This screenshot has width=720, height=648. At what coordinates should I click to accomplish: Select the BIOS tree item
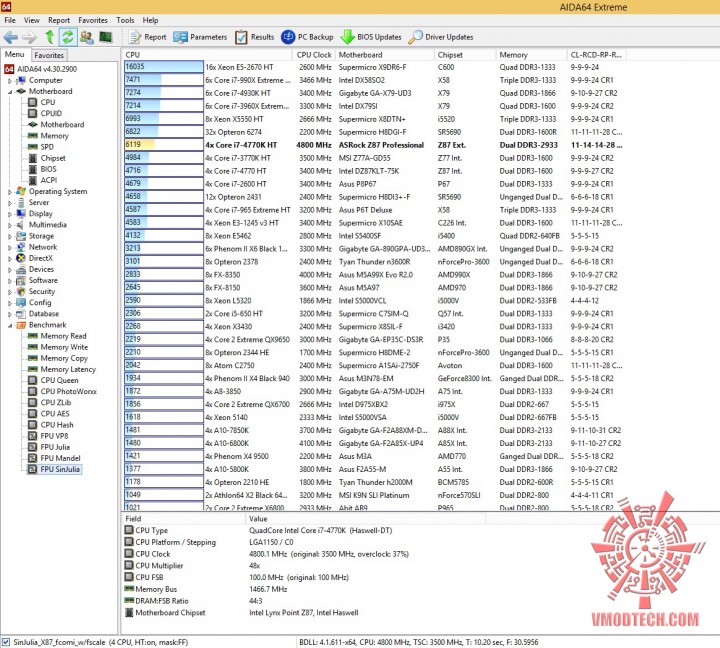coord(42,169)
